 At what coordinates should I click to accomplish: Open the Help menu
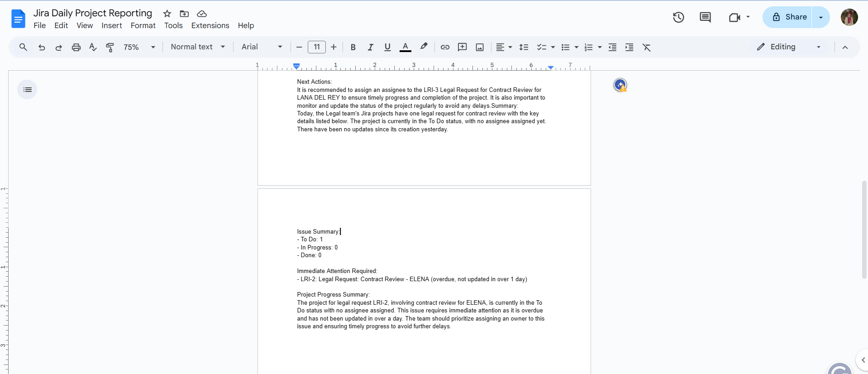tap(246, 25)
